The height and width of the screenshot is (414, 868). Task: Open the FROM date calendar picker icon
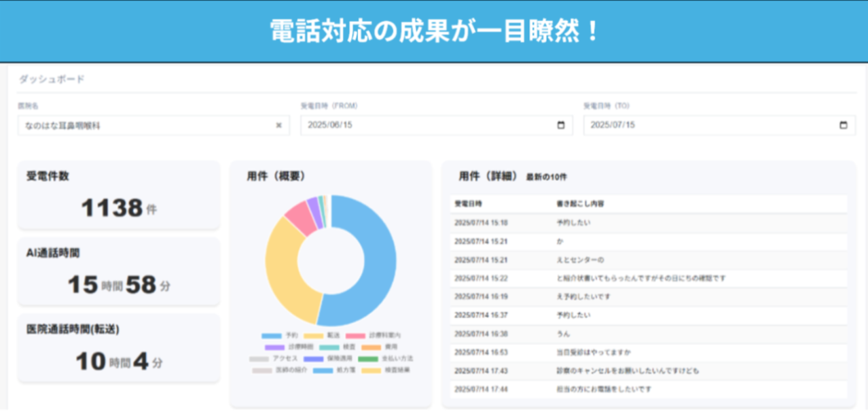560,125
